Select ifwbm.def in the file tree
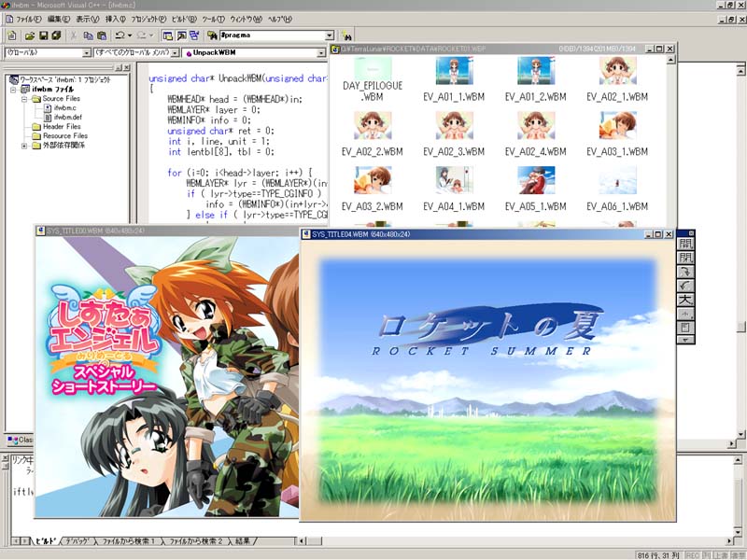 click(x=67, y=118)
